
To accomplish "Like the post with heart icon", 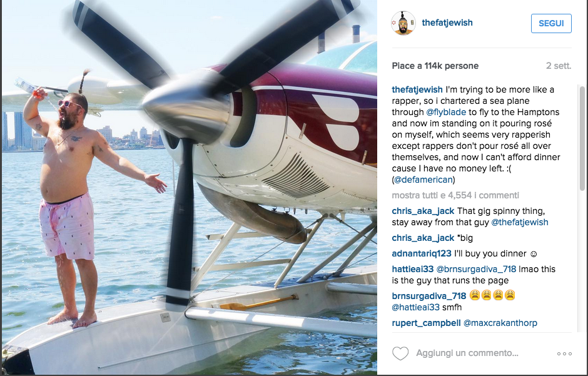I will [400, 353].
